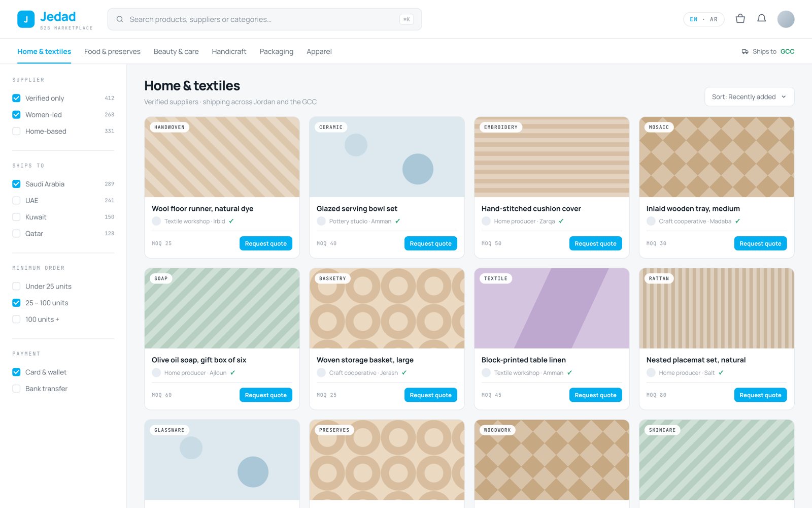Click the search magnifier icon
Image resolution: width=812 pixels, height=508 pixels.
120,19
